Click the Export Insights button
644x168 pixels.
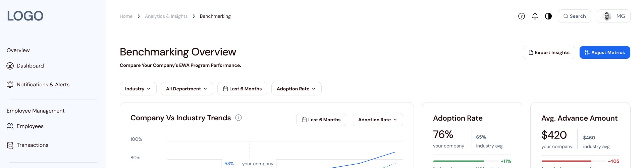[x=549, y=52]
